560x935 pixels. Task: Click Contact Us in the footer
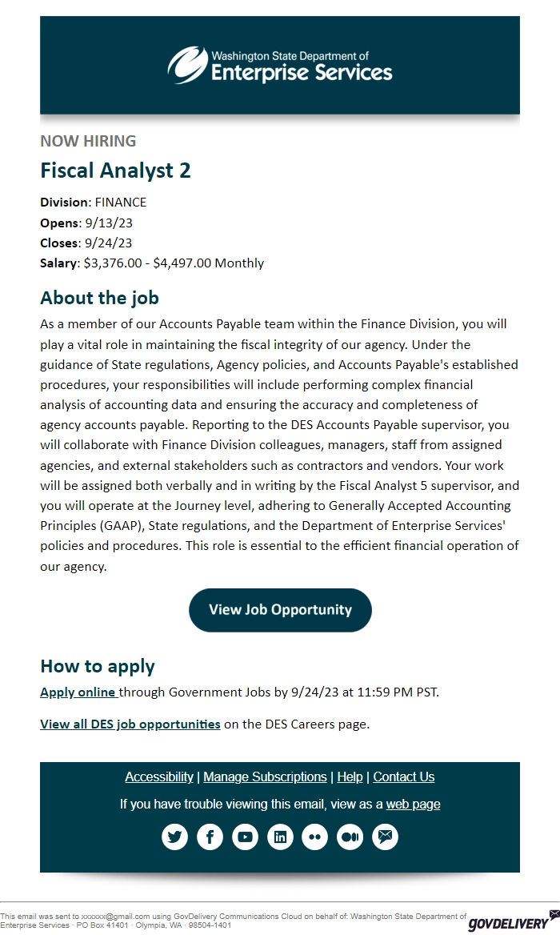tap(403, 776)
